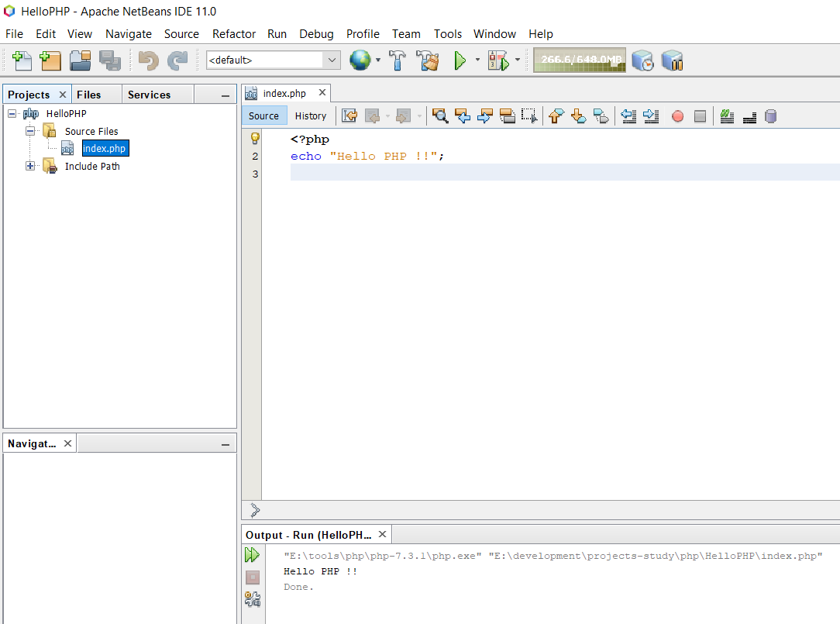The image size is (840, 624).
Task: Select index.php in project tree
Action: pyautogui.click(x=105, y=149)
